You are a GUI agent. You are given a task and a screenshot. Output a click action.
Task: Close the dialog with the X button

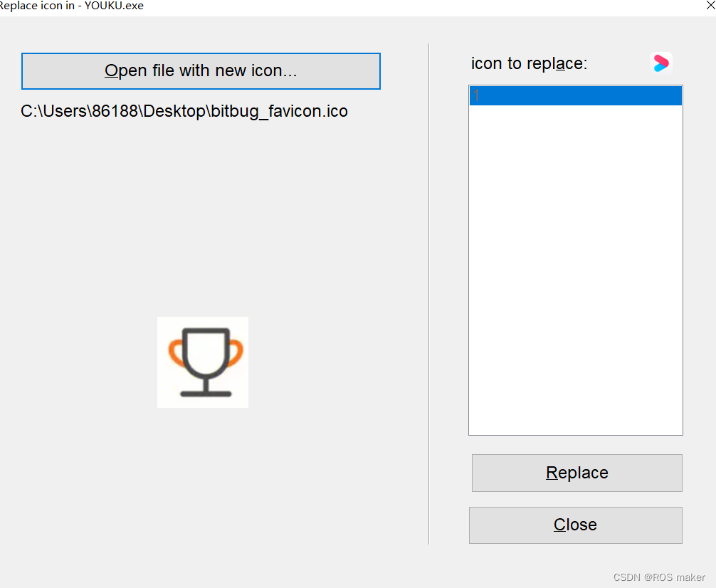tap(710, 6)
